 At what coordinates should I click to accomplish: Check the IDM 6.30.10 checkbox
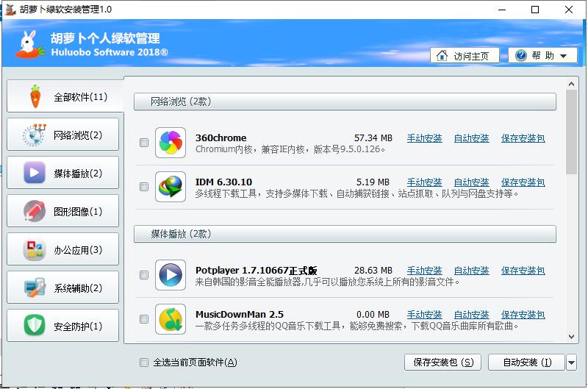pyautogui.click(x=144, y=187)
